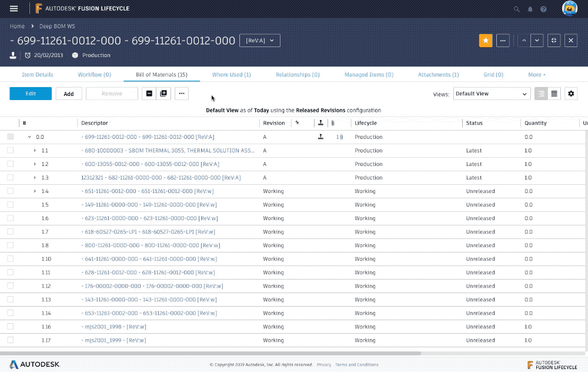Image resolution: width=588 pixels, height=372 pixels.
Task: Tick the checkbox for row 1.12
Action: pos(10,285)
